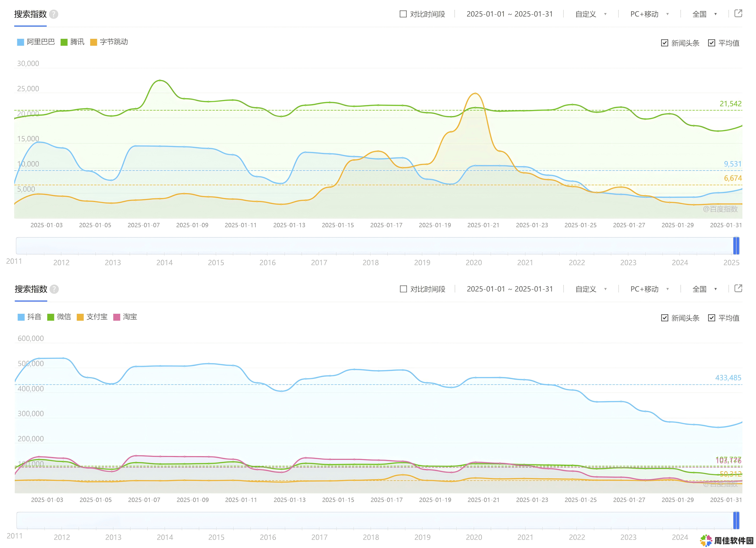
Task: Click 2025-01-15 label on top chart axis
Action: [338, 225]
